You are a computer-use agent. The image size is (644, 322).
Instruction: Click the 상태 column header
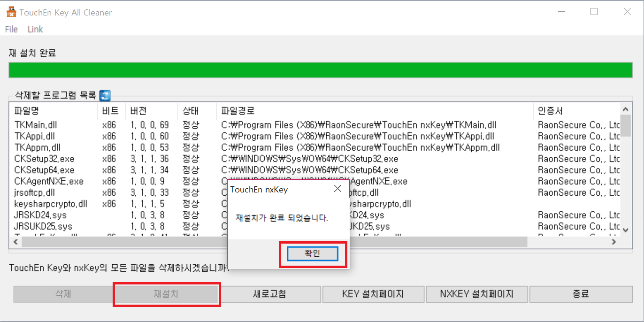click(197, 111)
